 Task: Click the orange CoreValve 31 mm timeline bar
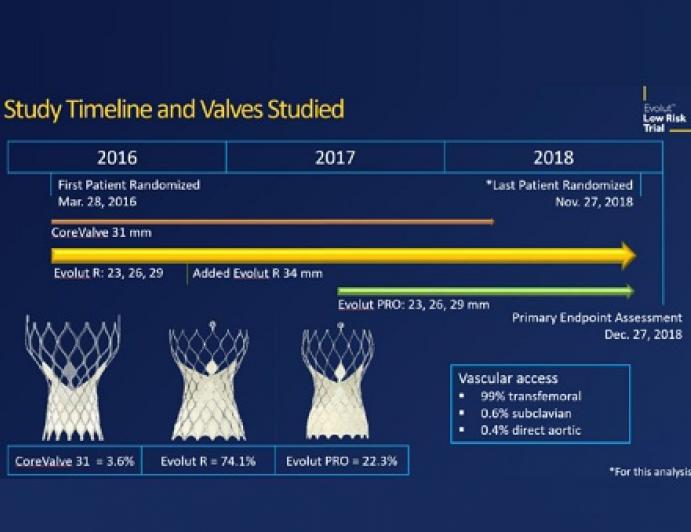(x=272, y=222)
